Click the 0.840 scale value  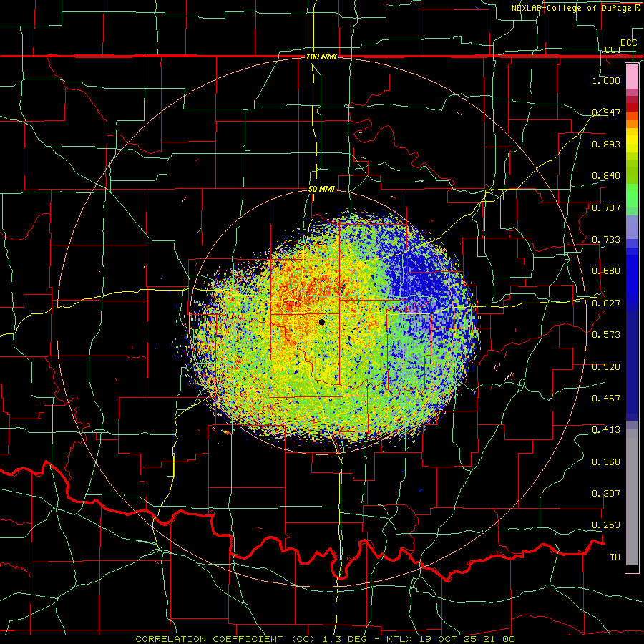(606, 176)
